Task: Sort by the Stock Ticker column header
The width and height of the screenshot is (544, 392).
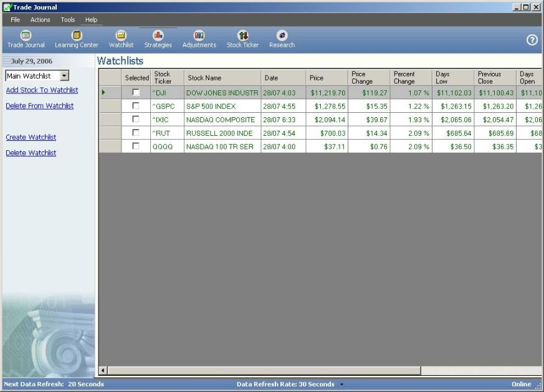Action: (167, 77)
